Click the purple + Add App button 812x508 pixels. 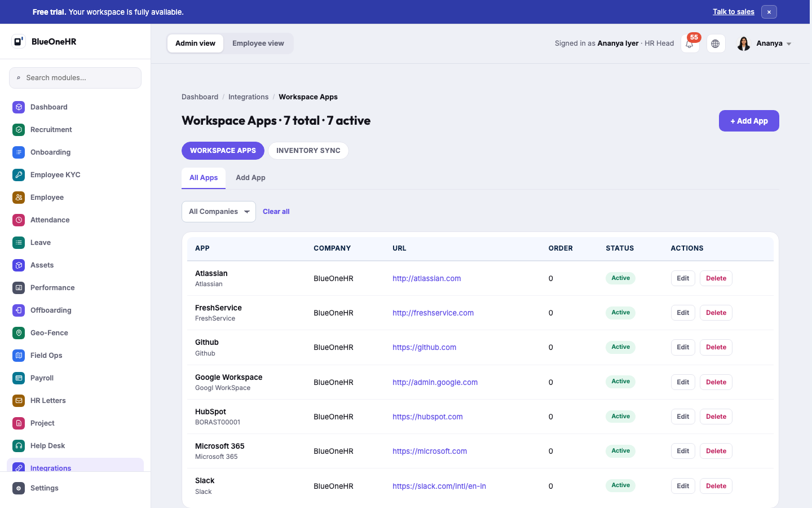click(749, 121)
